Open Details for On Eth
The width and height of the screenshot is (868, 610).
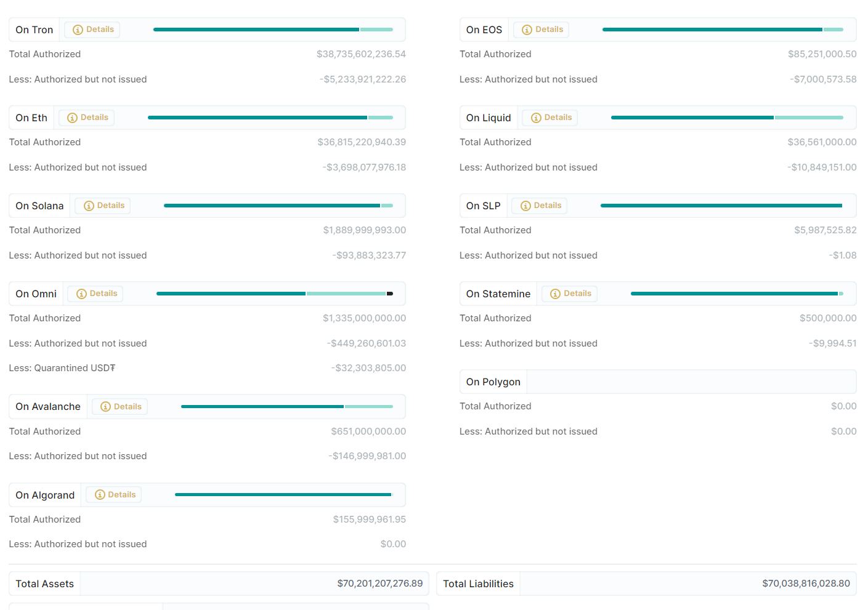pos(87,118)
